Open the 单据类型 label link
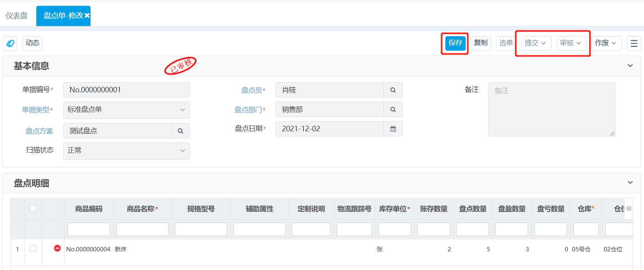 point(36,110)
